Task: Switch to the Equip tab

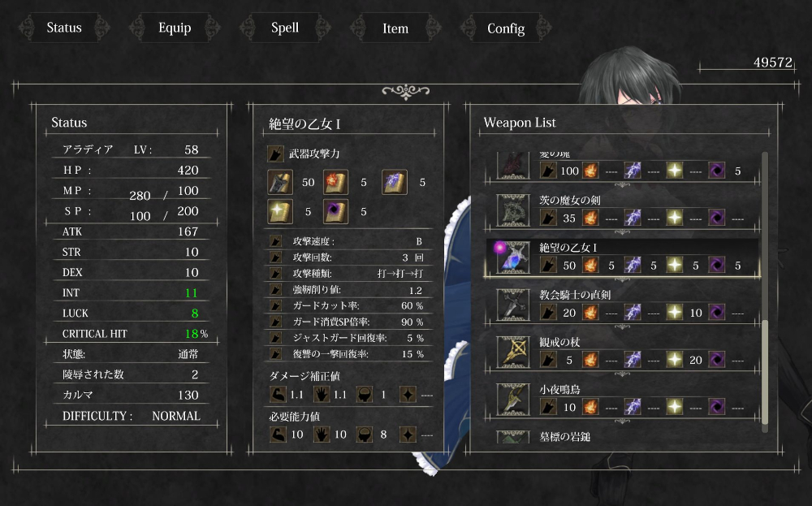Action: (175, 28)
